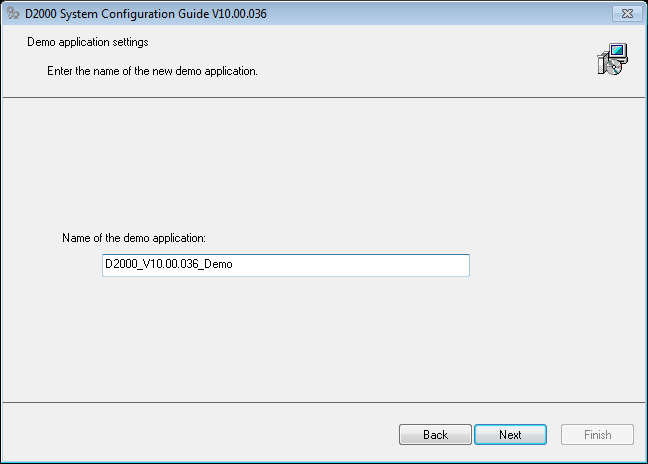The image size is (648, 464).
Task: Click the gear icon in title bar
Action: pos(13,13)
